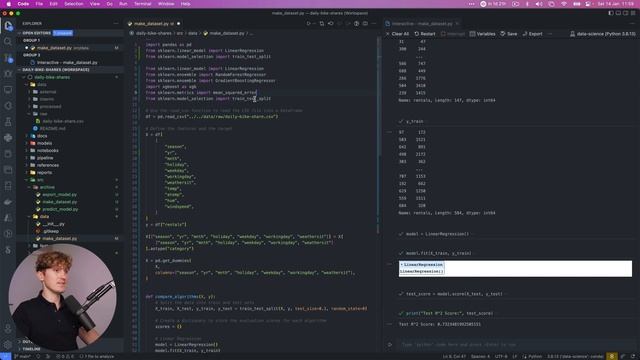Select the data-science Python kernel picker

tap(602, 34)
